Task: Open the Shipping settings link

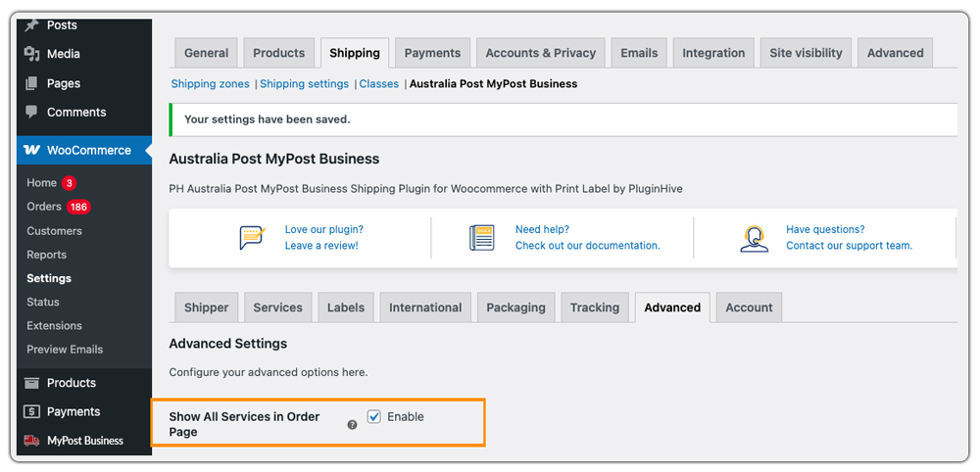Action: tap(305, 83)
